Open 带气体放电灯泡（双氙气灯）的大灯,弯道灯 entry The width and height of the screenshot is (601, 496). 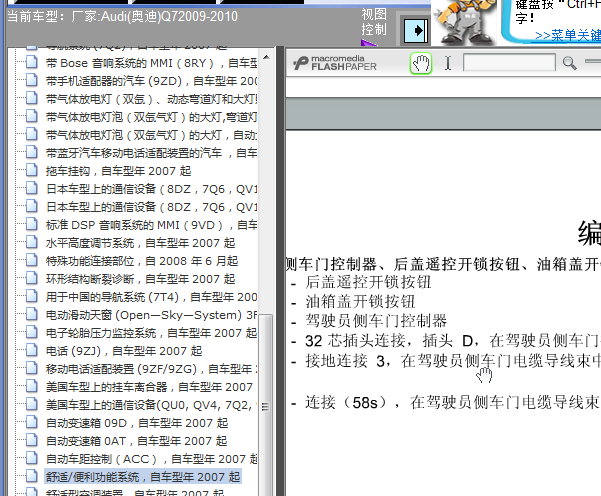point(151,117)
